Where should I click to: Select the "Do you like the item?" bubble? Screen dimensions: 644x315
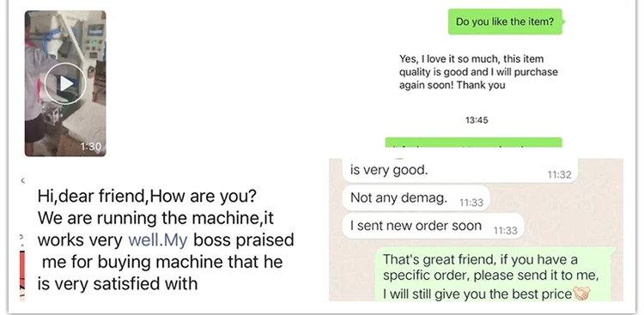coord(505,21)
